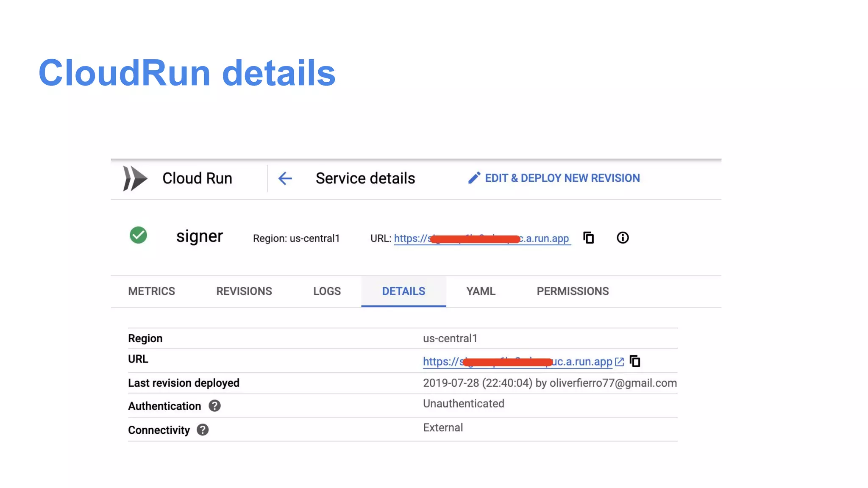Open the Authentication help question mark

(x=214, y=406)
